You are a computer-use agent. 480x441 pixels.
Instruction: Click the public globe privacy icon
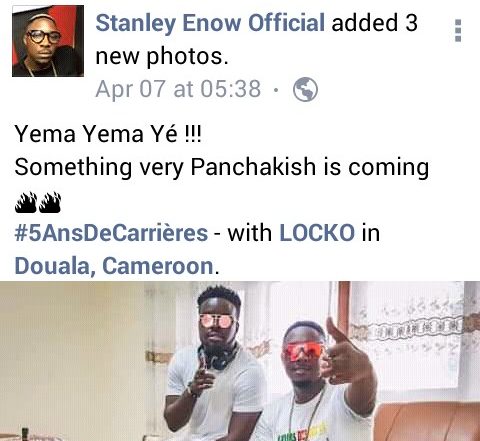point(305,89)
